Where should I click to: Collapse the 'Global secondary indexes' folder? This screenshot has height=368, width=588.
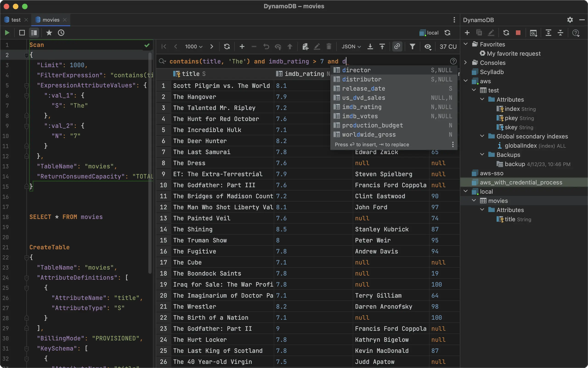482,136
